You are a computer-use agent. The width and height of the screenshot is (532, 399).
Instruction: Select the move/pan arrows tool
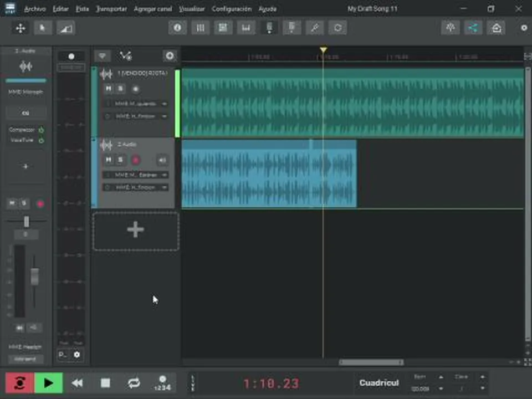point(21,28)
